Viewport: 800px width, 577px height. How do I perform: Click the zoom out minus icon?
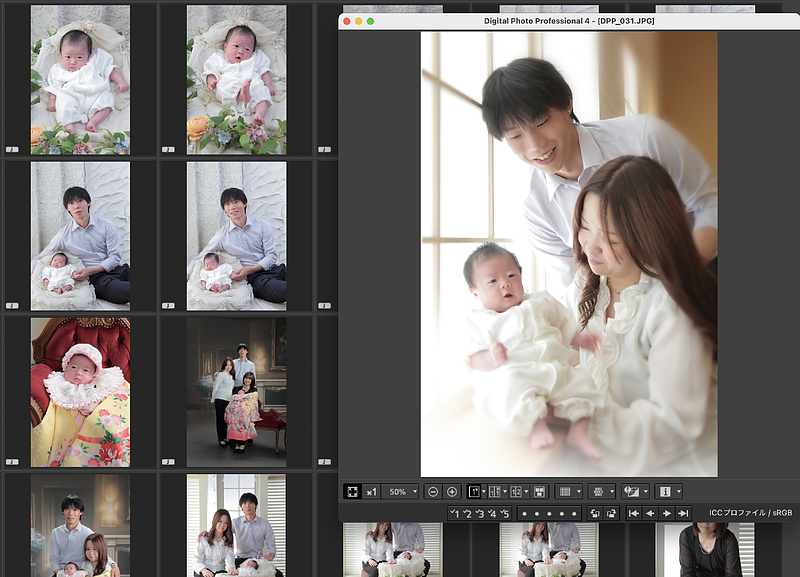pyautogui.click(x=433, y=492)
